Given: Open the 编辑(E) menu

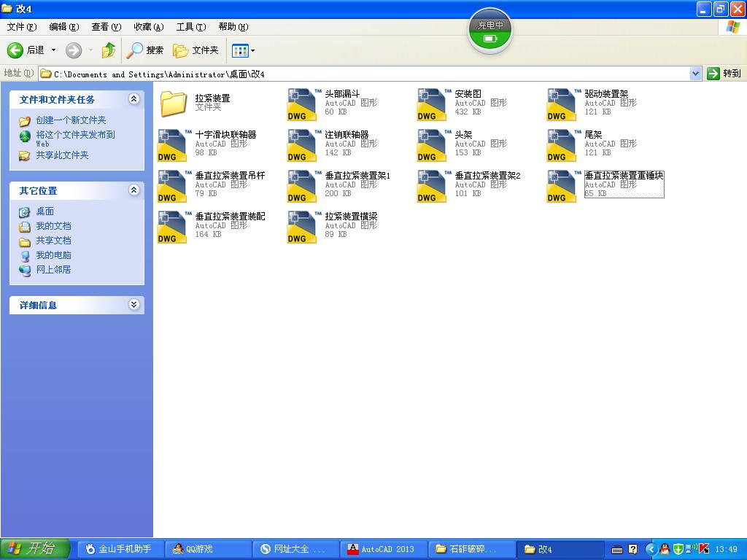Looking at the screenshot, I should pyautogui.click(x=64, y=27).
